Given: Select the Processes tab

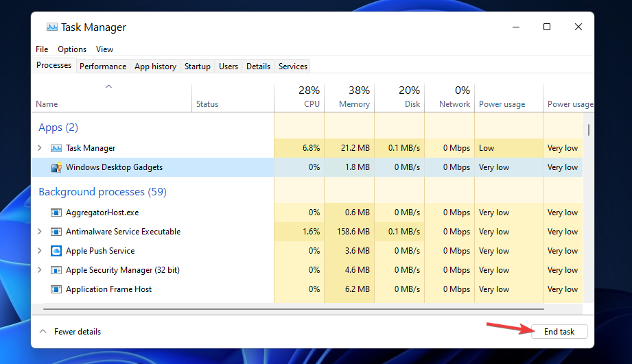Looking at the screenshot, I should click(54, 65).
